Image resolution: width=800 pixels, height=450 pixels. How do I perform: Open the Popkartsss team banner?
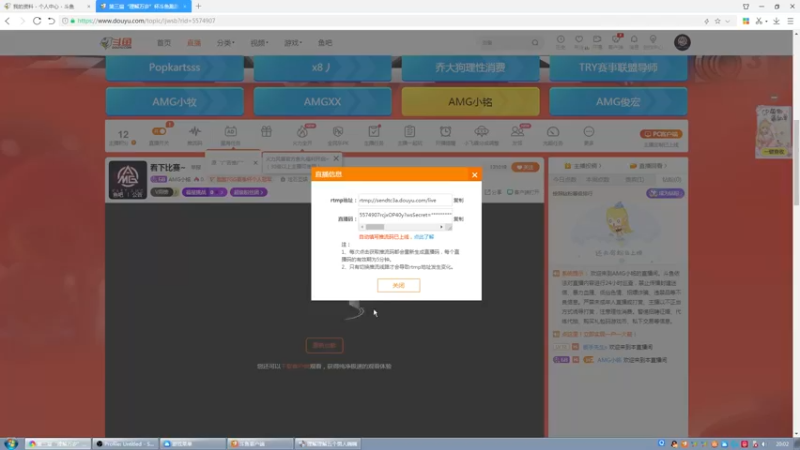[x=174, y=67]
